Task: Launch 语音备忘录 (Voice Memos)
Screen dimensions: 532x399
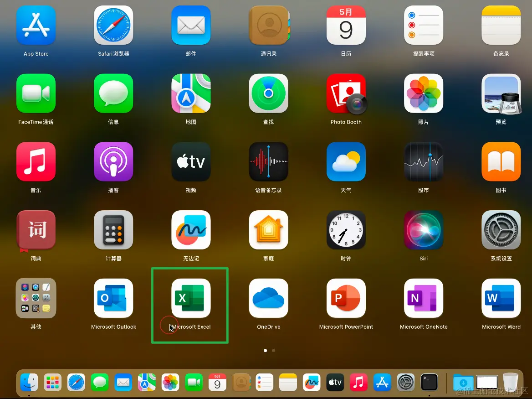Action: [x=269, y=161]
